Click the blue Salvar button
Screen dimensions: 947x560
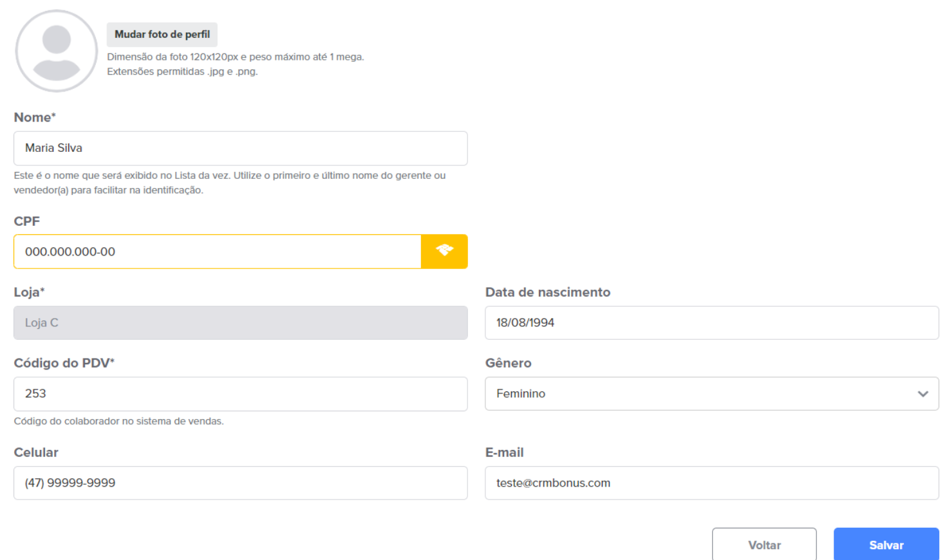(x=886, y=545)
